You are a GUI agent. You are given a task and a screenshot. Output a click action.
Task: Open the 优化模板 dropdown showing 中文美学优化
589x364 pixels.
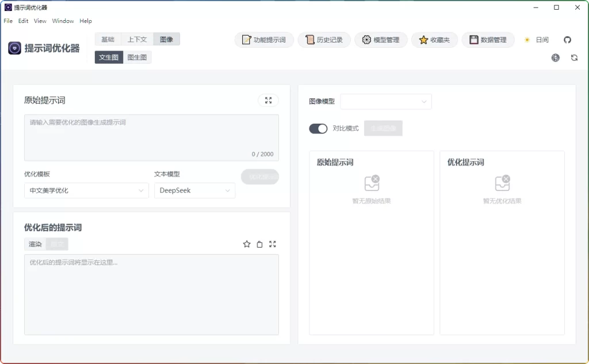(x=86, y=190)
